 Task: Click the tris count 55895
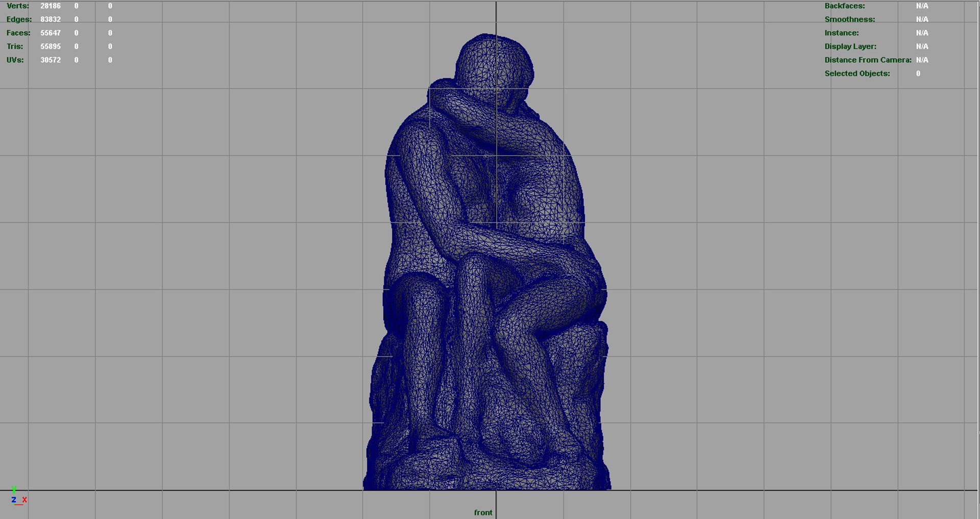tap(51, 46)
